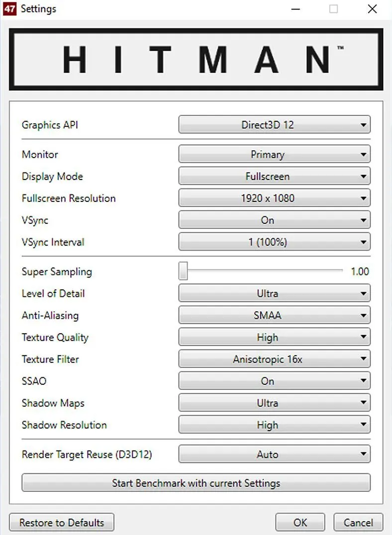Viewport: 392px width, 535px height.
Task: Click the 47 app icon in title bar
Action: pyautogui.click(x=9, y=8)
